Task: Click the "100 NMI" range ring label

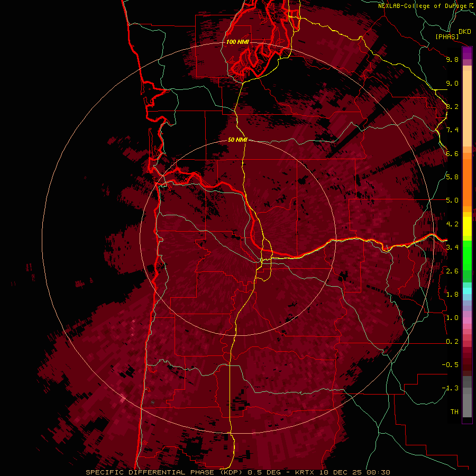Action: coord(237,42)
